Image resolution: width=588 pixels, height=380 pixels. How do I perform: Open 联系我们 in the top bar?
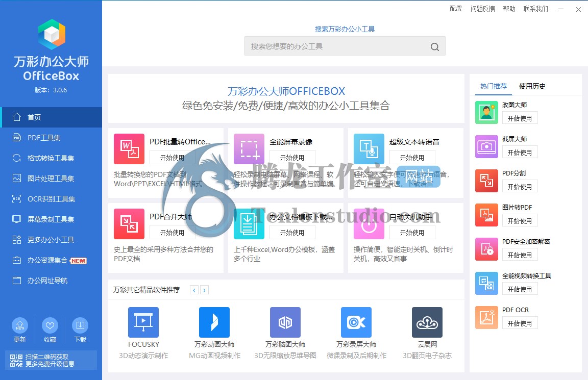tap(536, 9)
